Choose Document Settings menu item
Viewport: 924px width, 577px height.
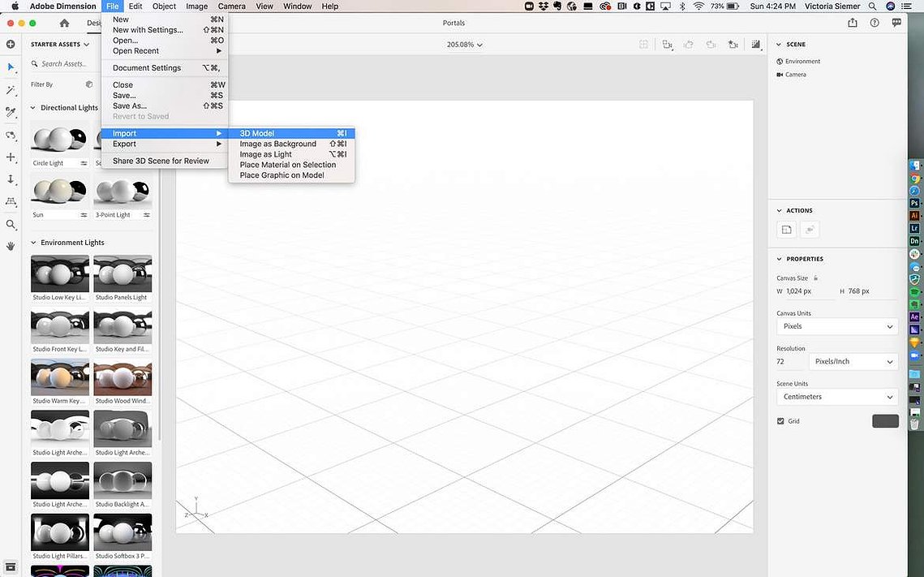coord(165,68)
